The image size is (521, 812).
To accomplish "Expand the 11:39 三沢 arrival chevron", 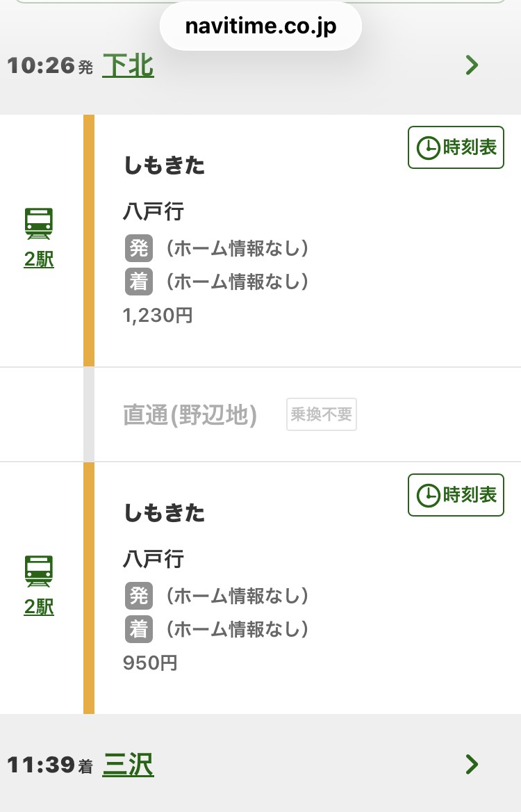I will 472,764.
